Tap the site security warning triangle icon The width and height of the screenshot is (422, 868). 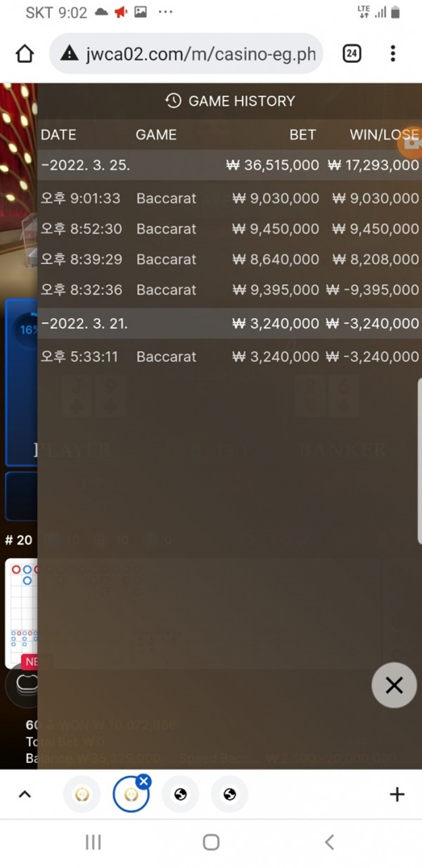coord(69,53)
